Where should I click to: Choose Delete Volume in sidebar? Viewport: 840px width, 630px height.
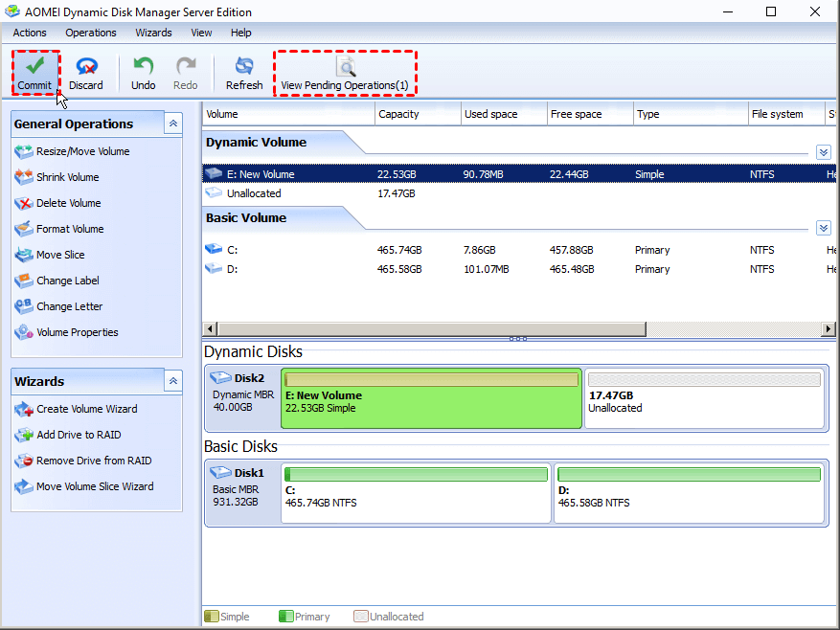(x=68, y=203)
